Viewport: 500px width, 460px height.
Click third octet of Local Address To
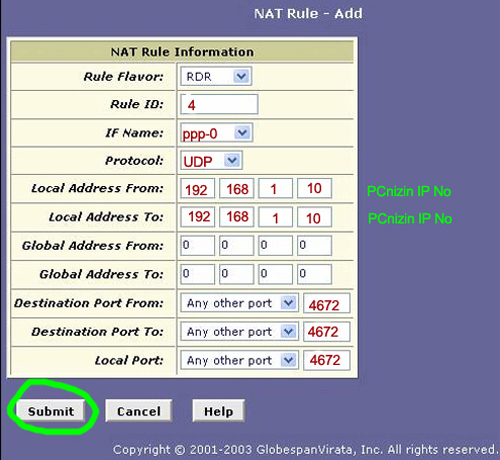click(275, 217)
